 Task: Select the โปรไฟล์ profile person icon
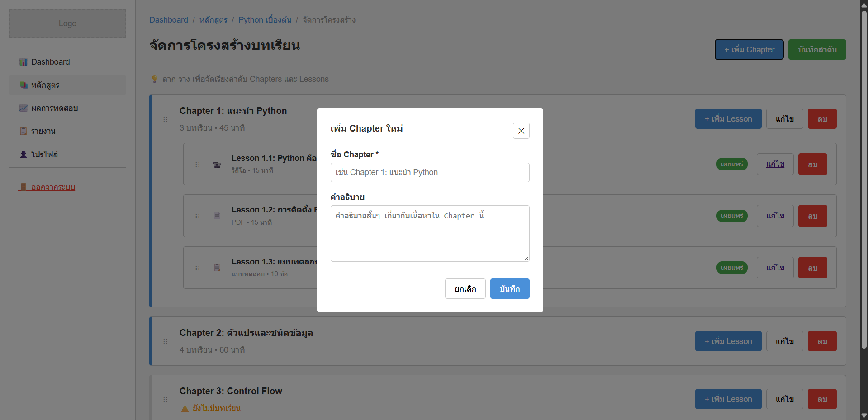tap(23, 154)
